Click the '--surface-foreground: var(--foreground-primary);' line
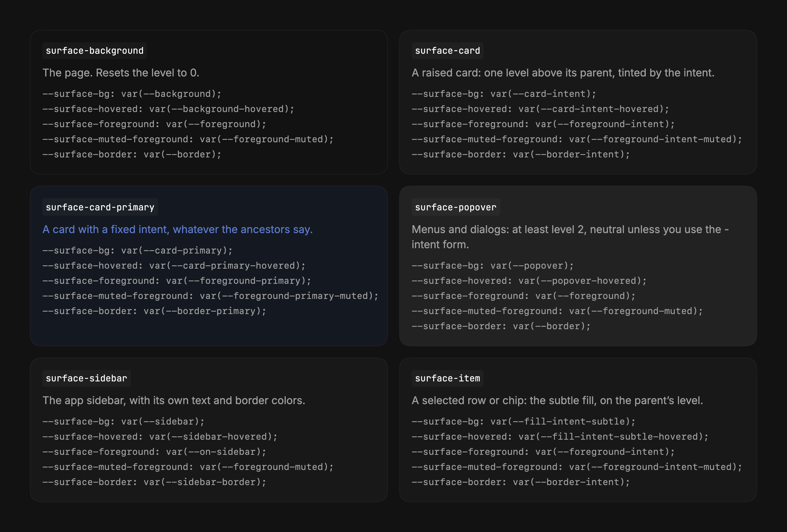This screenshot has height=532, width=787. 177,281
